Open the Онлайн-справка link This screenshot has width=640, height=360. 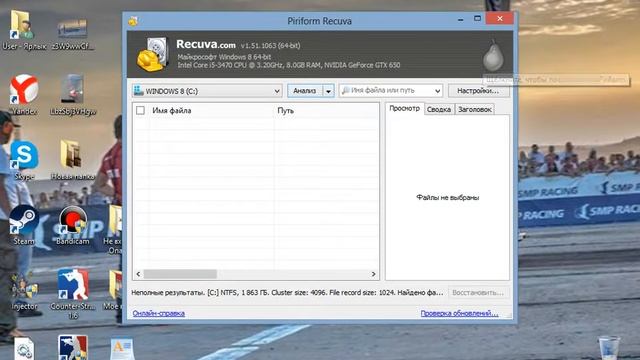(159, 313)
